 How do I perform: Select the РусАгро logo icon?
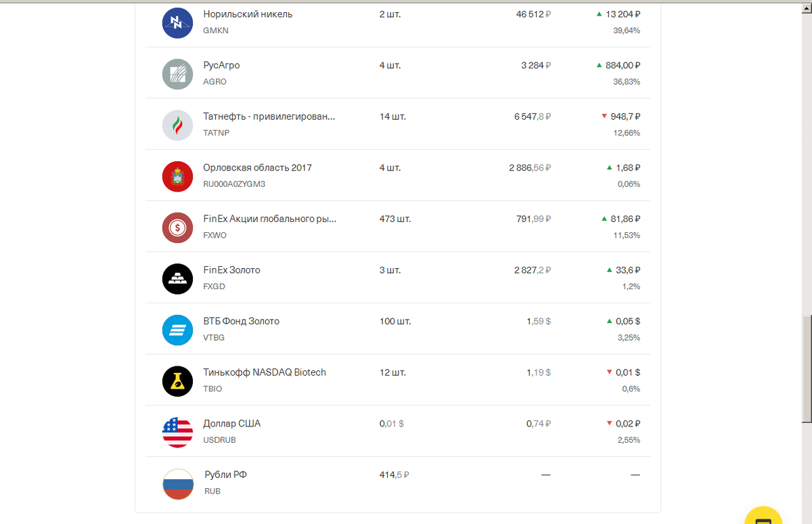tap(177, 72)
